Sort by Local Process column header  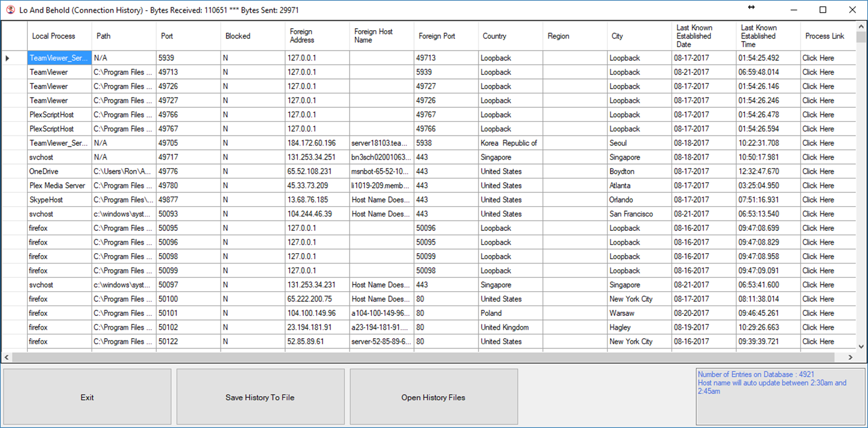click(x=59, y=36)
